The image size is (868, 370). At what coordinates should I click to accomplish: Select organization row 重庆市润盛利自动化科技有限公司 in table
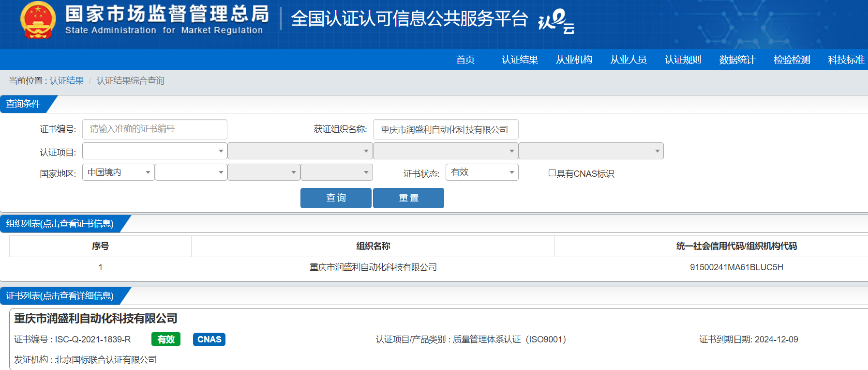373,267
